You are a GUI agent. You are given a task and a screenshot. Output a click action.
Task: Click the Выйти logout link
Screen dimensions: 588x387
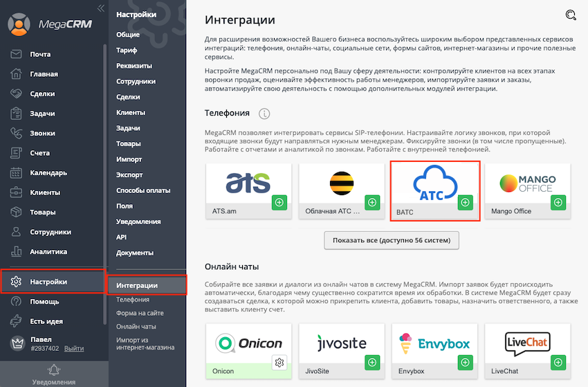[x=74, y=348]
